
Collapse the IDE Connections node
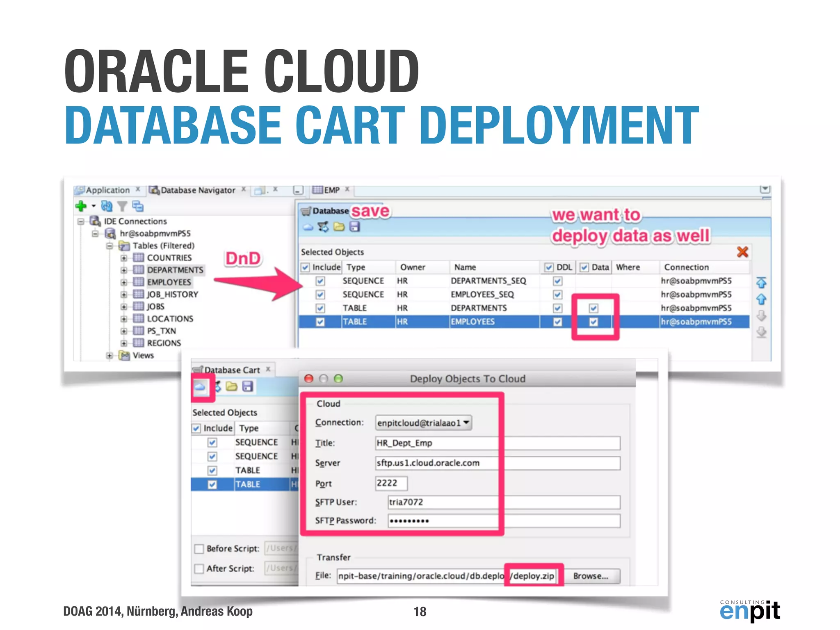pyautogui.click(x=81, y=221)
